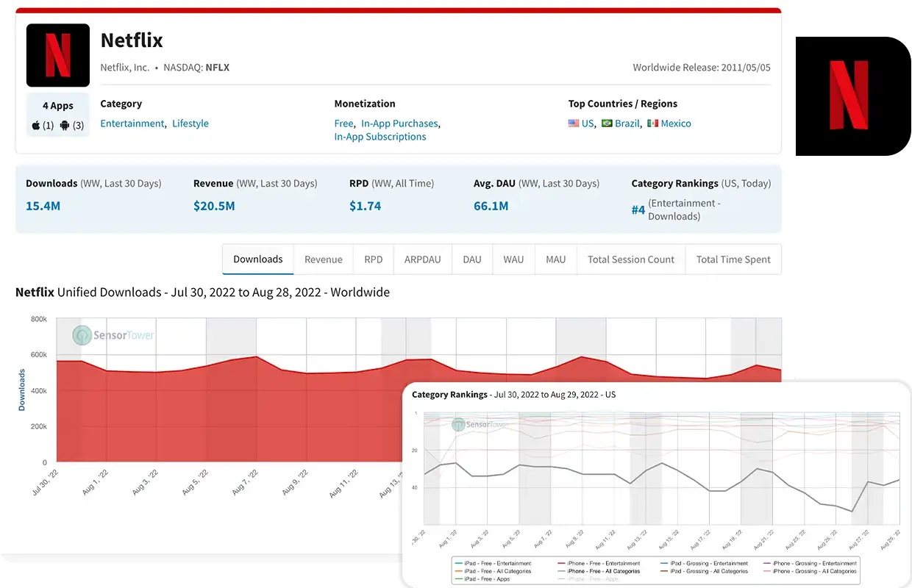Viewport: 912px width, 588px height.
Task: Open the In-App Subscriptions monetization link
Action: (380, 137)
